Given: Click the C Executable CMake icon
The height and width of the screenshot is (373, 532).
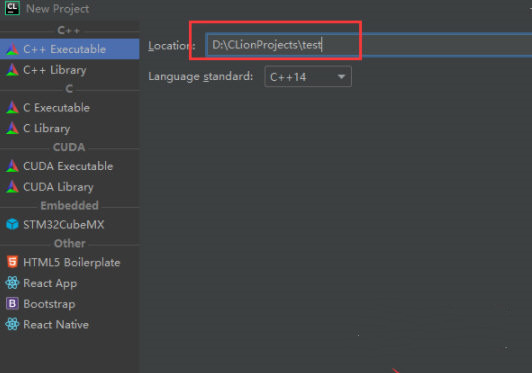Looking at the screenshot, I should pos(13,108).
